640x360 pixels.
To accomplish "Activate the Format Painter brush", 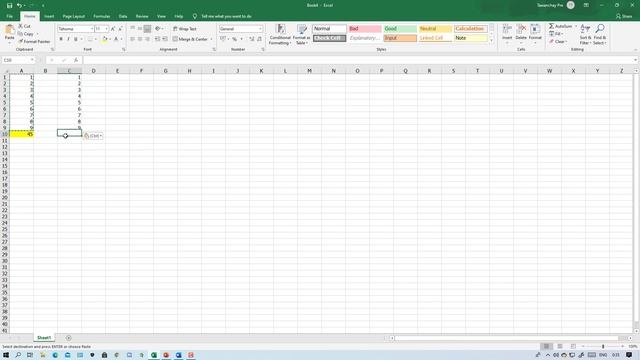I will pos(34,42).
